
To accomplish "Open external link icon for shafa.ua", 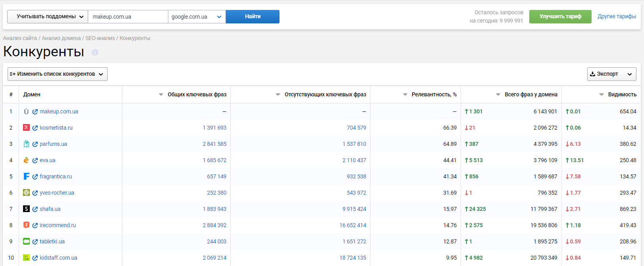I will click(x=35, y=209).
